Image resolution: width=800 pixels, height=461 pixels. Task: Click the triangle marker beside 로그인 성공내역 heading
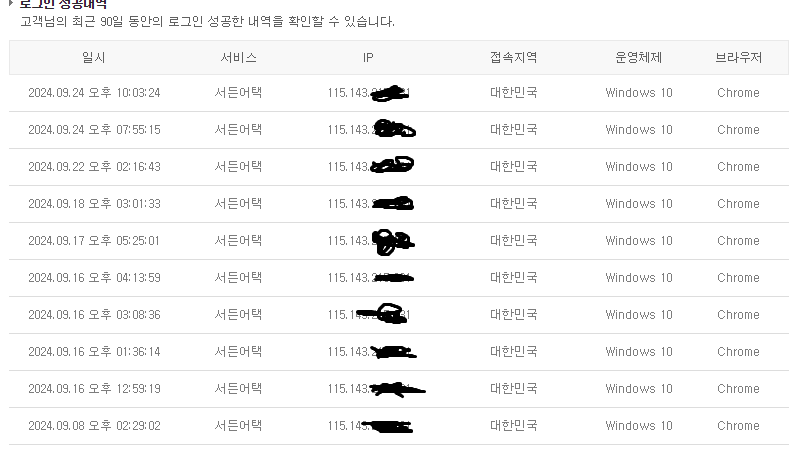pos(11,4)
